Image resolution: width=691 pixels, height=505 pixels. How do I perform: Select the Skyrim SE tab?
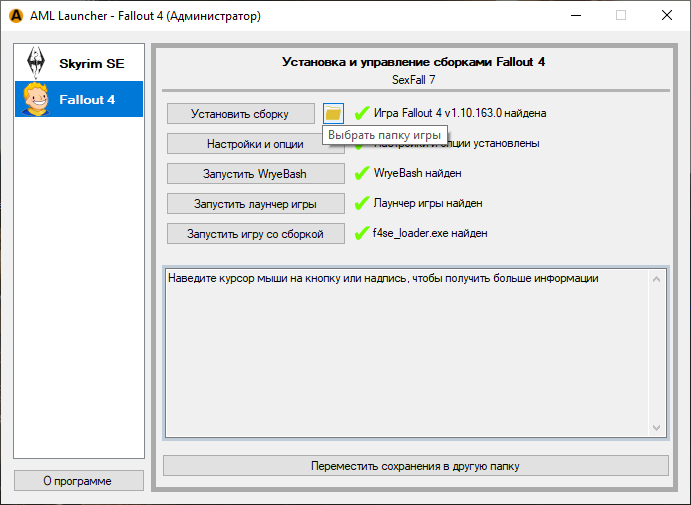point(79,63)
